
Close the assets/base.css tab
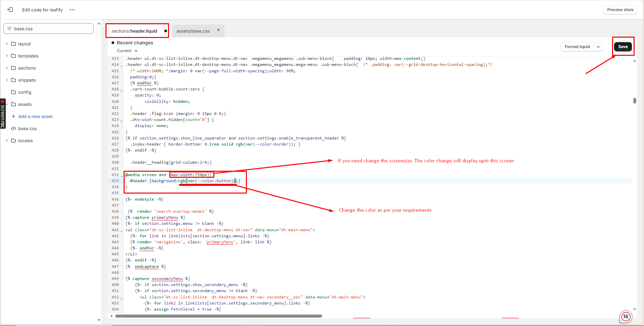pyautogui.click(x=218, y=30)
